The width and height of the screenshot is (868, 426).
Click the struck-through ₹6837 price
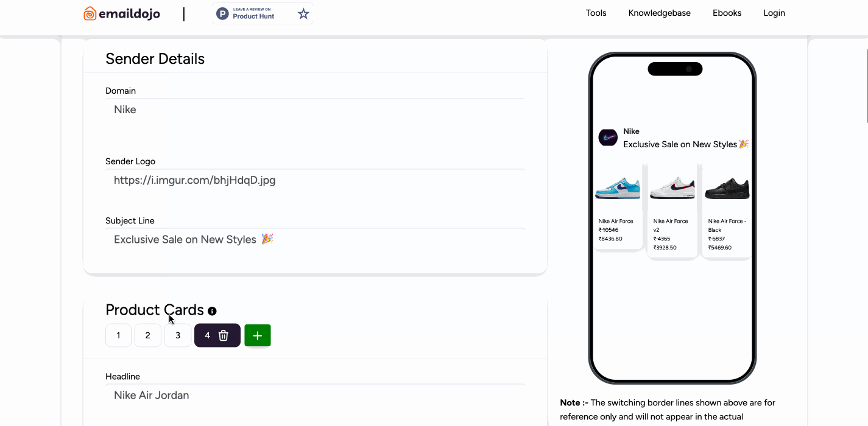pyautogui.click(x=716, y=239)
